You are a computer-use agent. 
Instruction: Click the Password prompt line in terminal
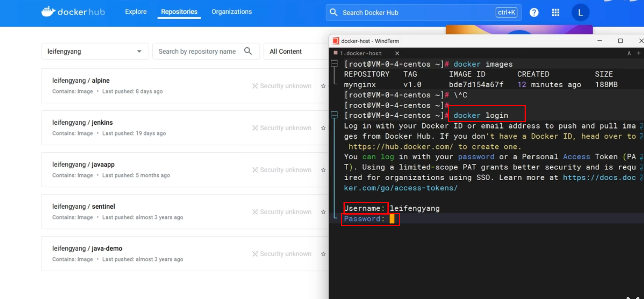pyautogui.click(x=370, y=219)
